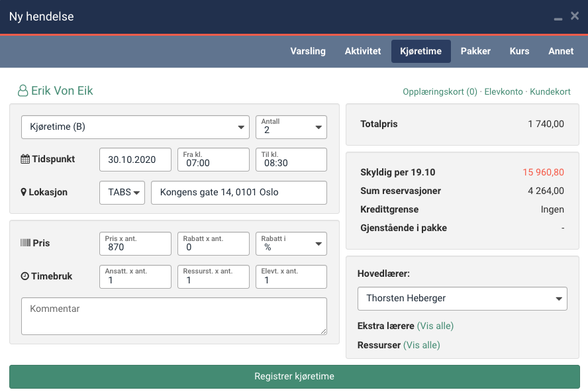Click the Registrer kjøretime button

(x=295, y=377)
